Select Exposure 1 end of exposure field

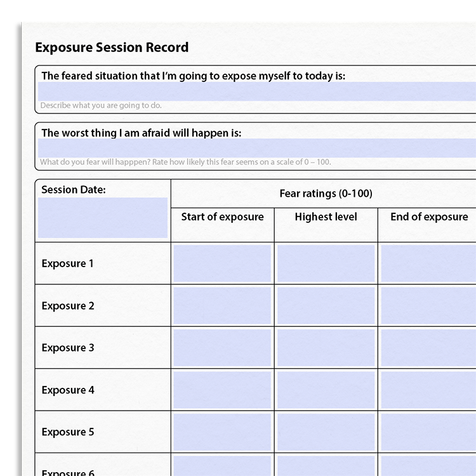coord(428,263)
